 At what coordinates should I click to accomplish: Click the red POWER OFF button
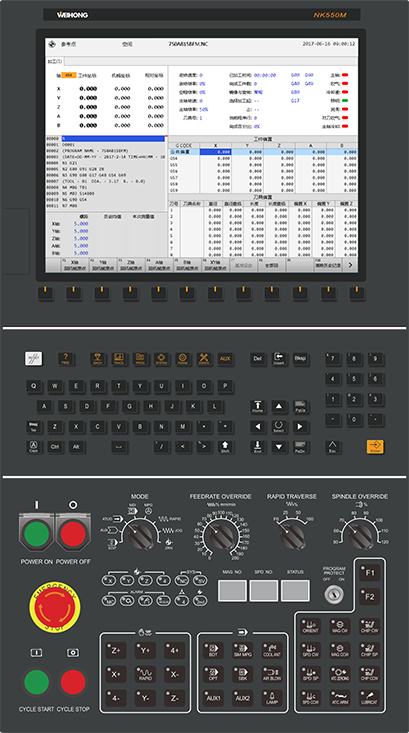click(73, 535)
